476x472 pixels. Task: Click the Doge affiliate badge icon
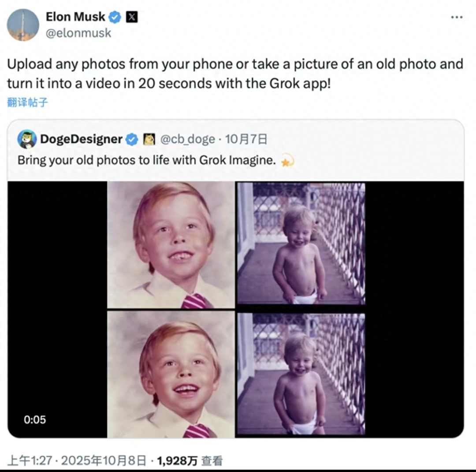pyautogui.click(x=149, y=139)
